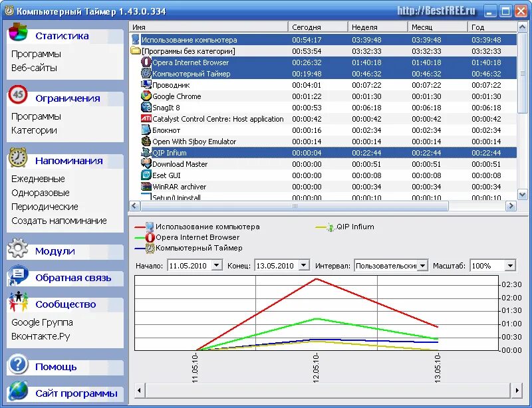
Task: Open the Интервал dropdown
Action: 422,265
